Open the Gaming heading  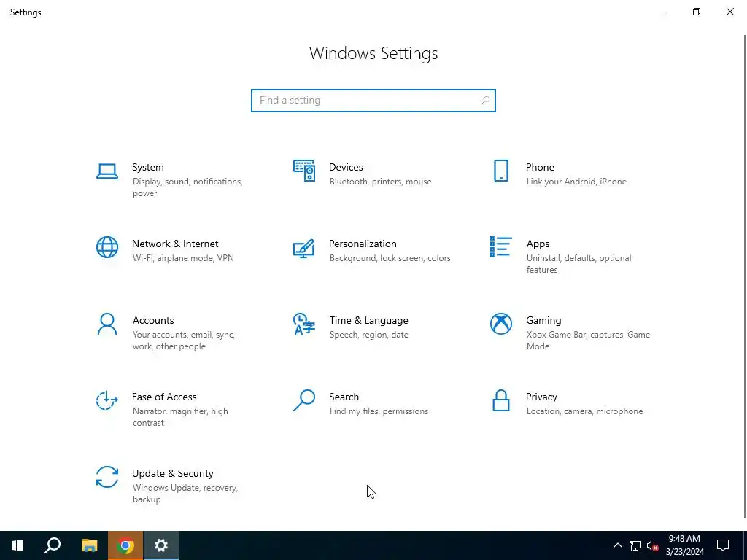tap(543, 321)
